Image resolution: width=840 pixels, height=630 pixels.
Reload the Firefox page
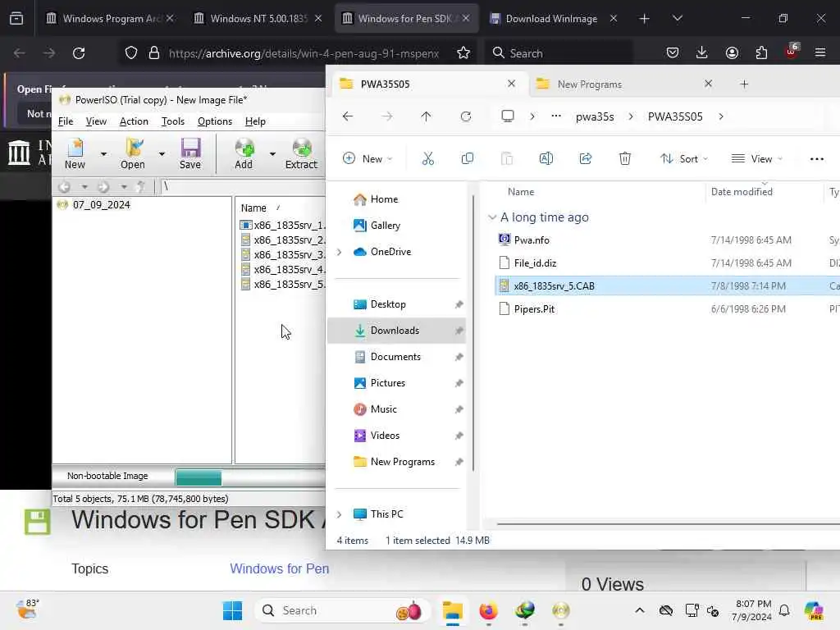tap(79, 53)
